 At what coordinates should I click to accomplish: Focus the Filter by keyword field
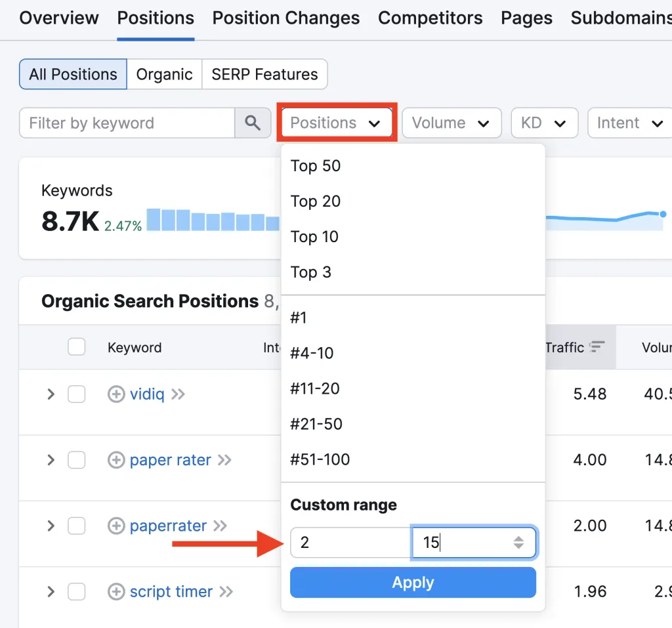127,123
